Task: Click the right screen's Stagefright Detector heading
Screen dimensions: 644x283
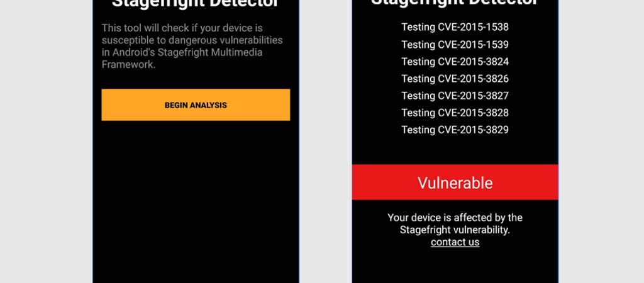Action: click(455, 3)
